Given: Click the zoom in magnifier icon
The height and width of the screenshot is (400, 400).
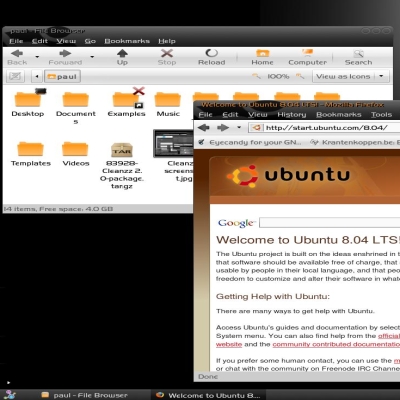Looking at the screenshot, I should pos(300,76).
